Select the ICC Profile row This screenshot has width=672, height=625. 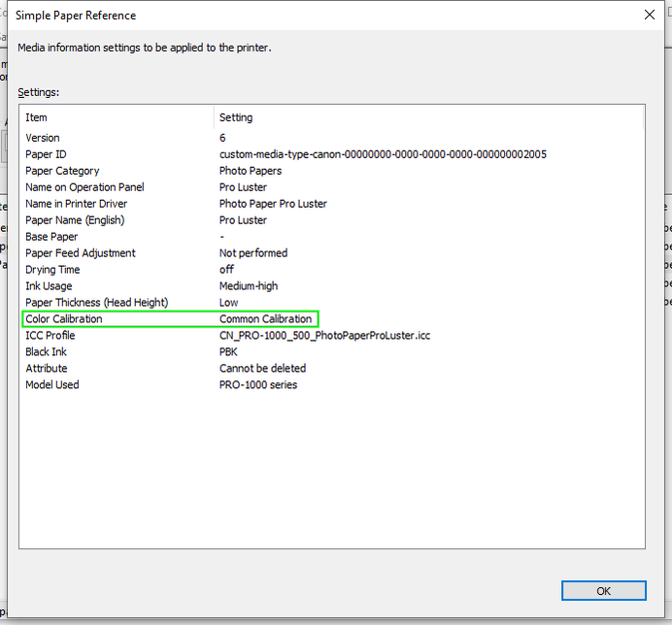(332, 336)
